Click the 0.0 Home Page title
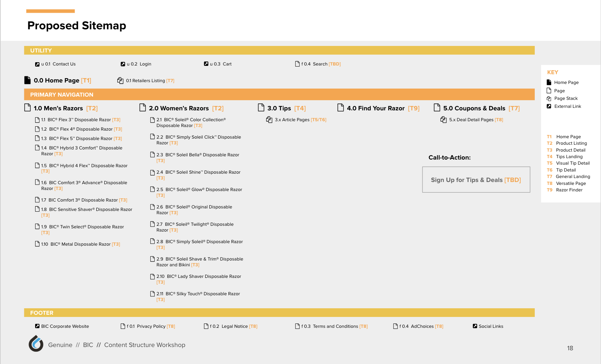This screenshot has height=364, width=601. click(62, 80)
